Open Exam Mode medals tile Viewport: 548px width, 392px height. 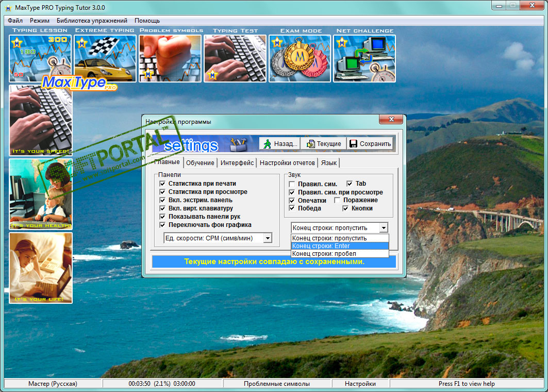pyautogui.click(x=300, y=58)
